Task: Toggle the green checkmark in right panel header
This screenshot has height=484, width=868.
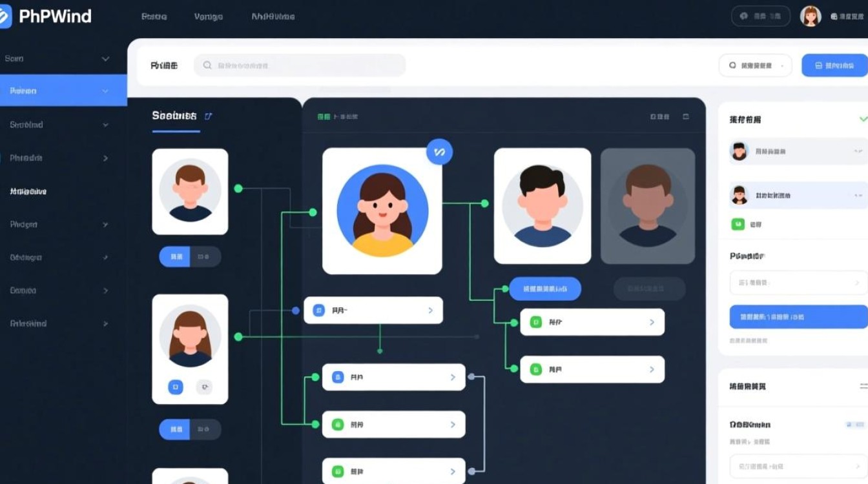Action: (863, 119)
